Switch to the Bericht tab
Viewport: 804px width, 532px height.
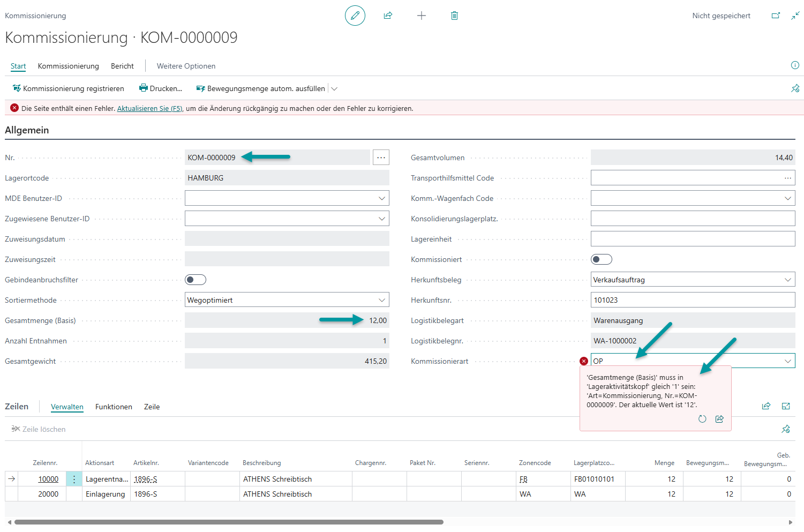(122, 66)
